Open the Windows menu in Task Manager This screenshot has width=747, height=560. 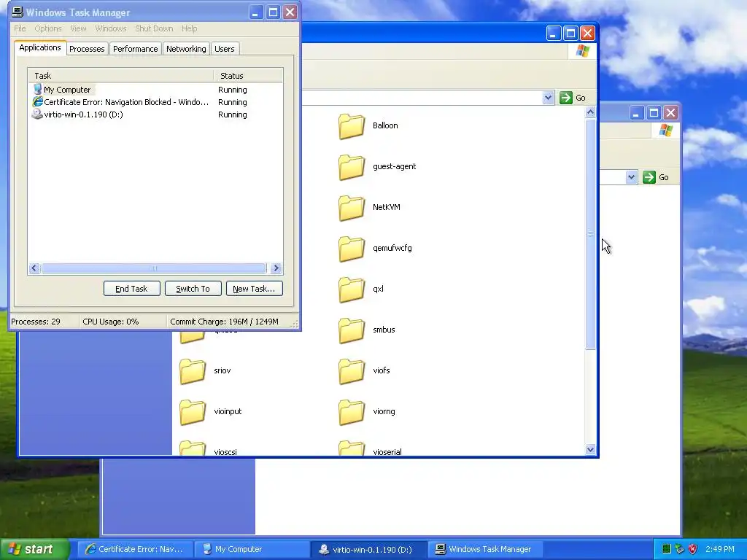tap(111, 28)
